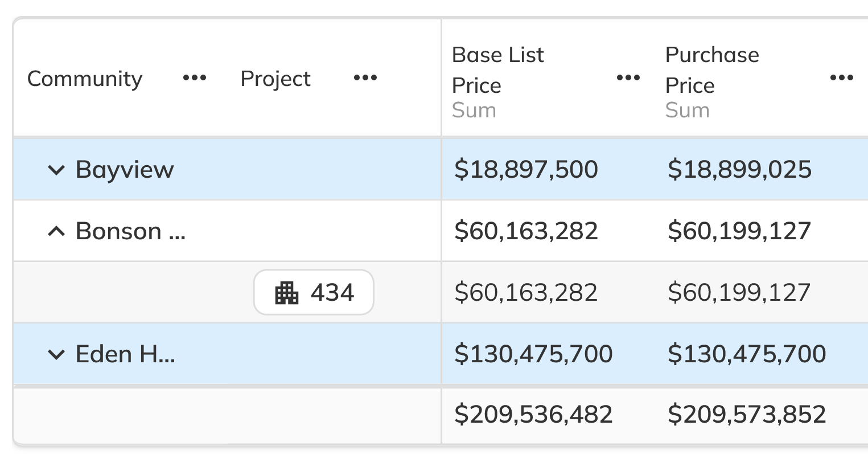The width and height of the screenshot is (868, 454).
Task: Select the total $209,573,852
Action: [747, 415]
